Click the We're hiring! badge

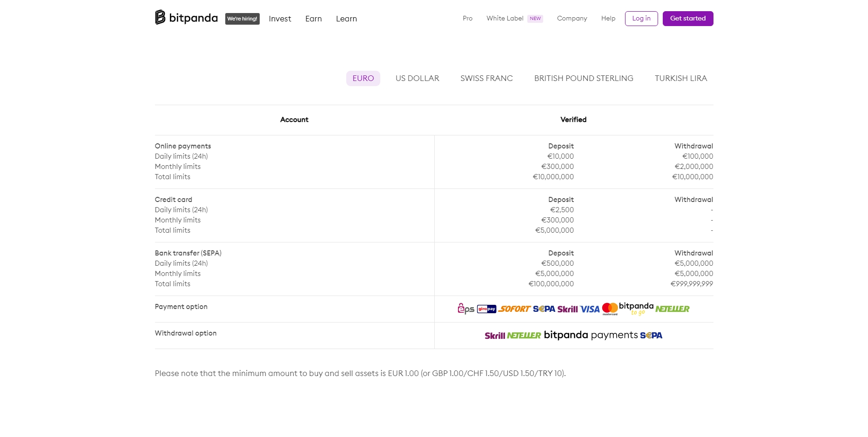click(242, 19)
